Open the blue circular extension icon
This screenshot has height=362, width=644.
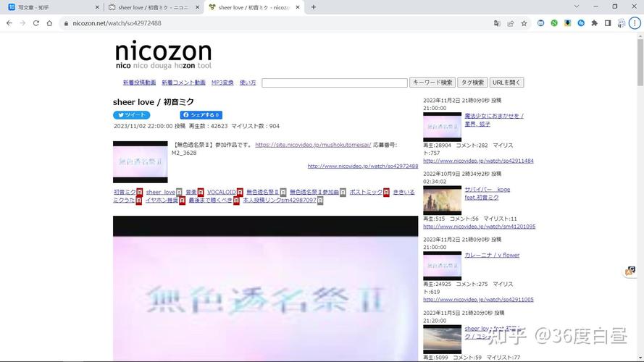(x=581, y=23)
